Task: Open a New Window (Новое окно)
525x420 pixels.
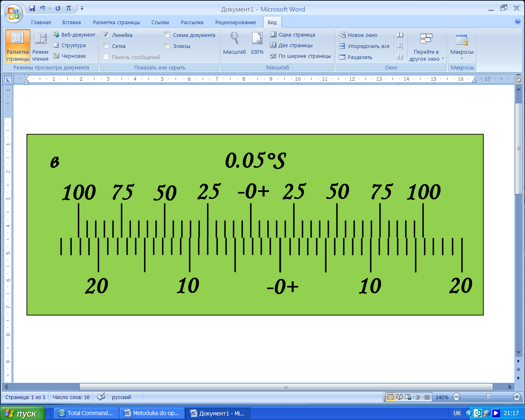Action: 358,35
